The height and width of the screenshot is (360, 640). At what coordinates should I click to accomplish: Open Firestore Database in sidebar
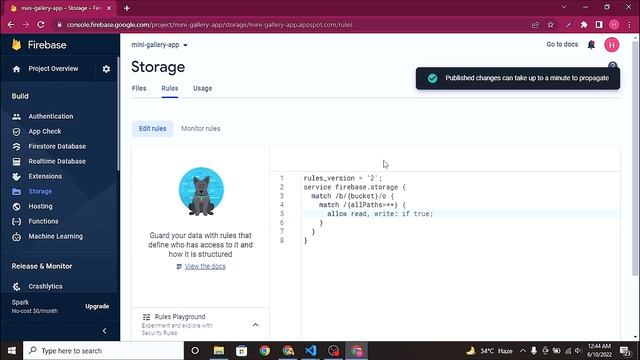pyautogui.click(x=57, y=147)
